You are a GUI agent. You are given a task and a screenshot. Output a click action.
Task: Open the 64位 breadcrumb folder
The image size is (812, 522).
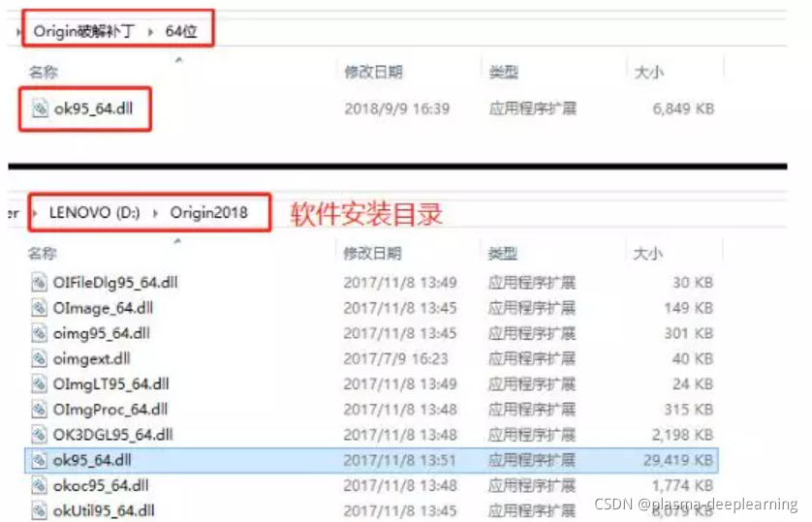click(181, 32)
